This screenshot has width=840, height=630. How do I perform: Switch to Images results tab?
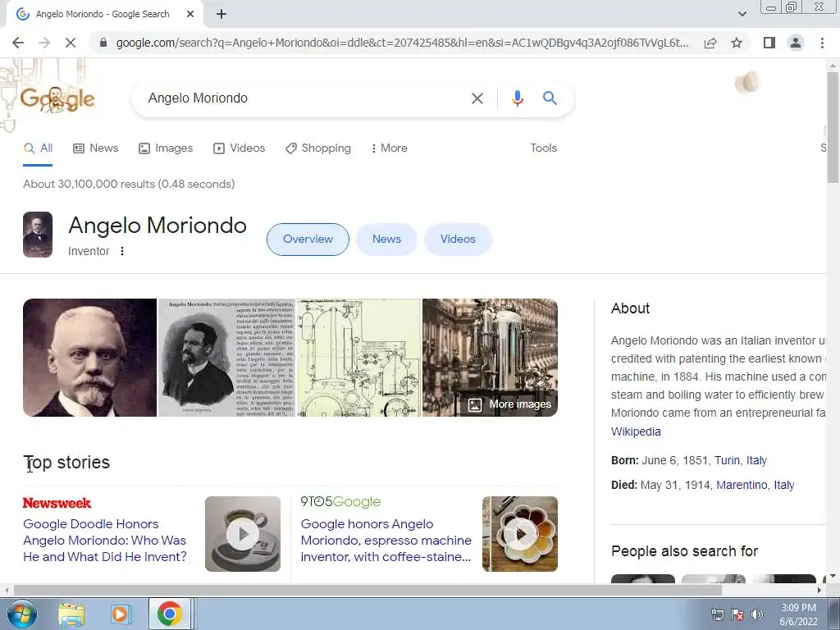click(x=166, y=148)
